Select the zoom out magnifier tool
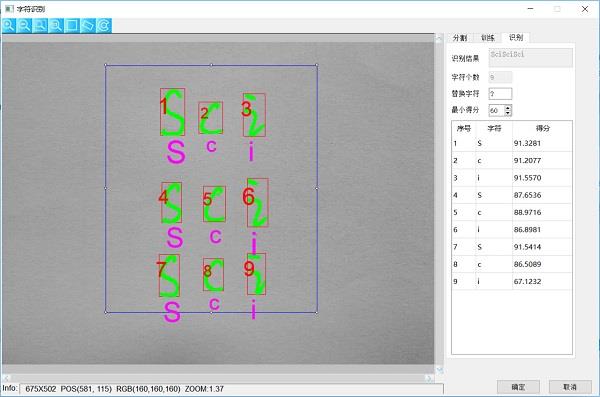The width and height of the screenshot is (600, 397). coord(24,26)
